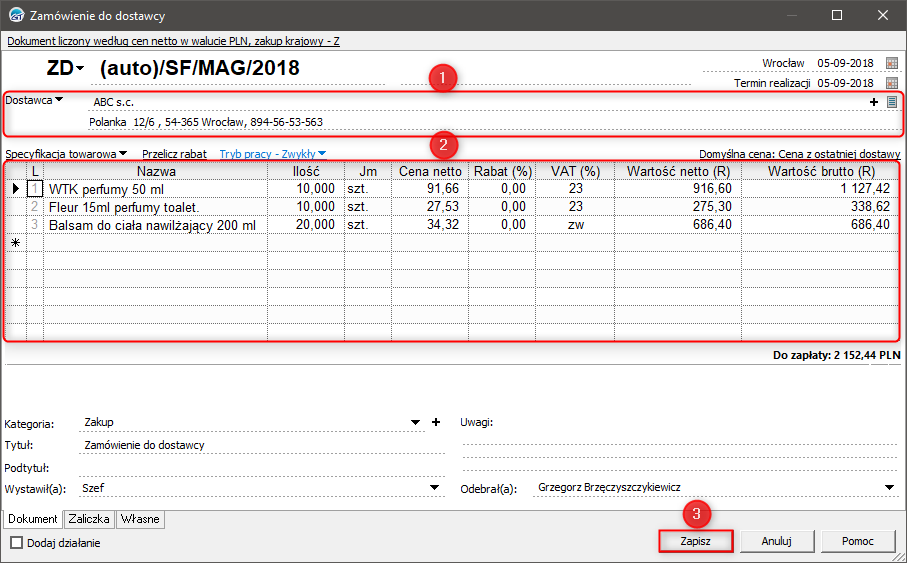Image resolution: width=907 pixels, height=563 pixels.
Task: Click VAT cell showing zw
Action: pos(575,225)
